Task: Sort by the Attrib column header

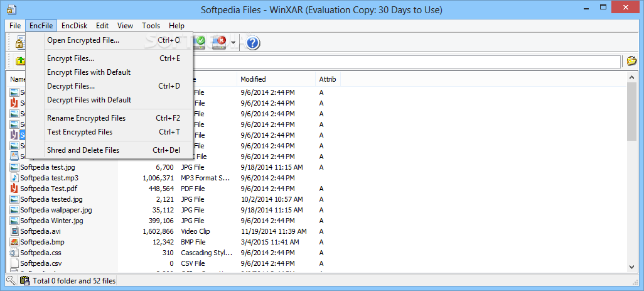Action: point(328,79)
